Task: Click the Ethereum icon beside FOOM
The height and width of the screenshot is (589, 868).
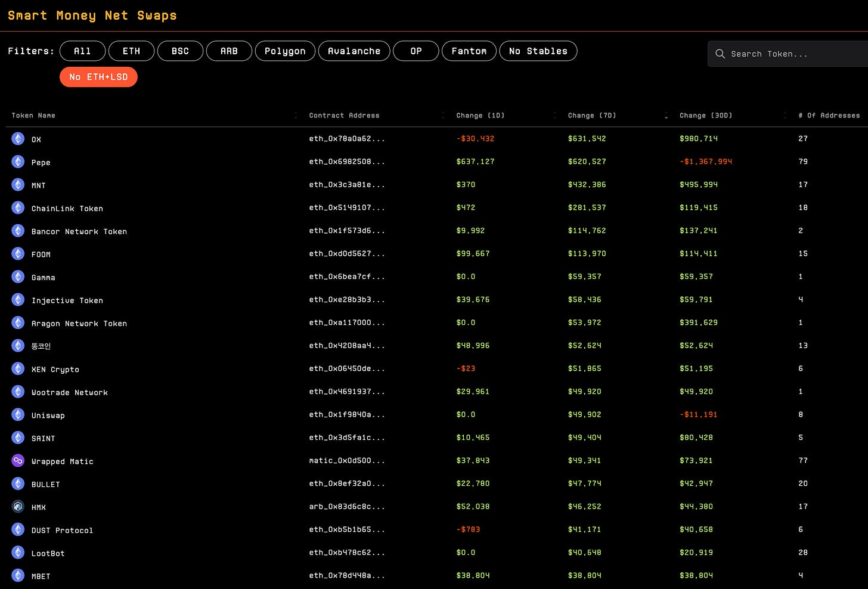Action: tap(18, 254)
